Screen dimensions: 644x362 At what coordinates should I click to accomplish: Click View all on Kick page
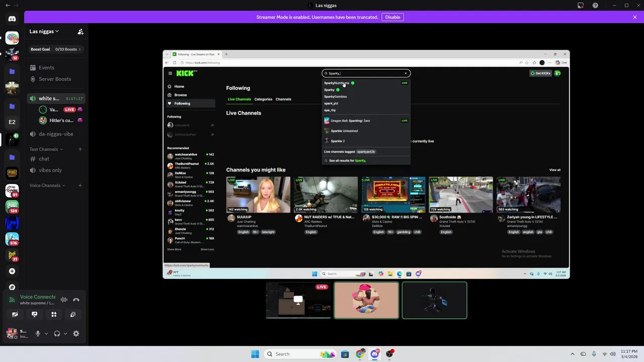pos(555,170)
